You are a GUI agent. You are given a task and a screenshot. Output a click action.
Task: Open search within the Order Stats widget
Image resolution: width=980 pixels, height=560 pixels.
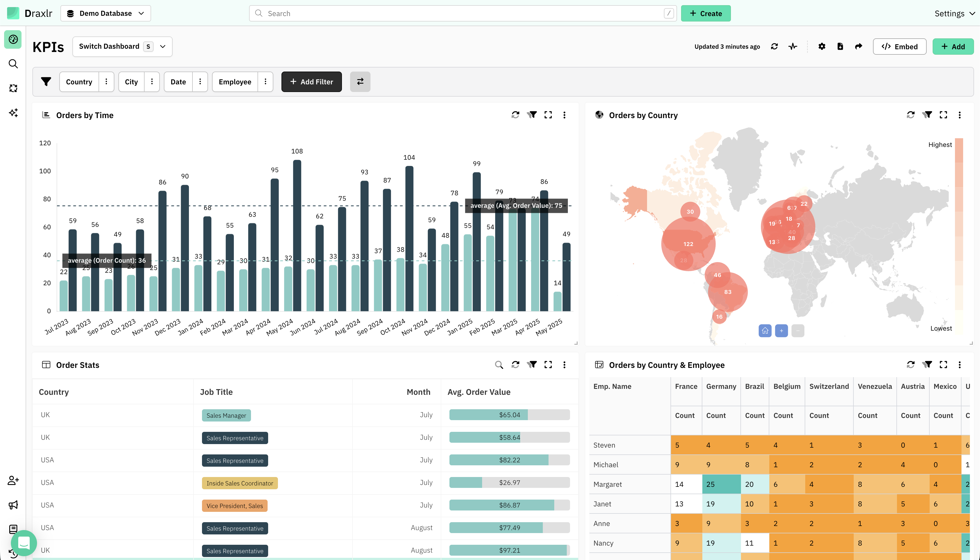click(x=499, y=365)
